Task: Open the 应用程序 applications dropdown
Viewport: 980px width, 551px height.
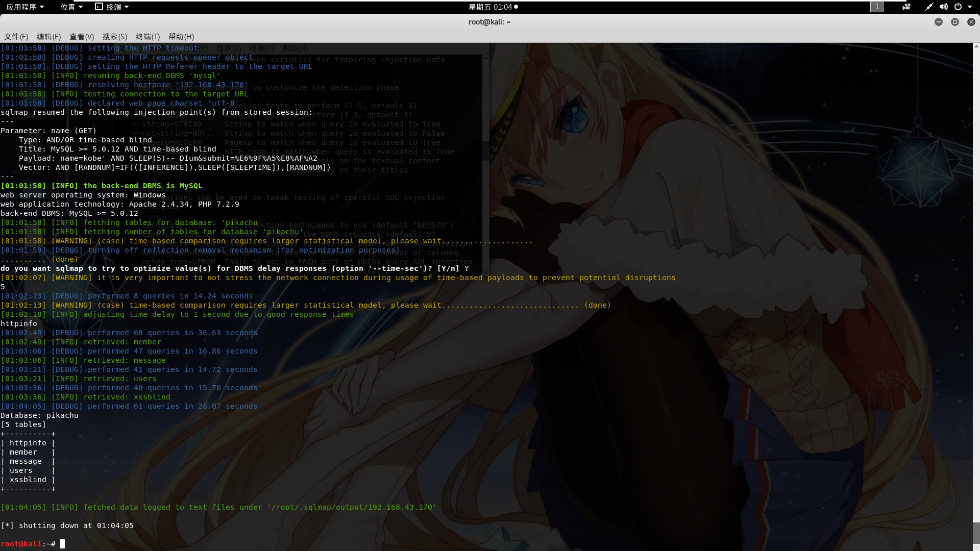Action: point(25,7)
